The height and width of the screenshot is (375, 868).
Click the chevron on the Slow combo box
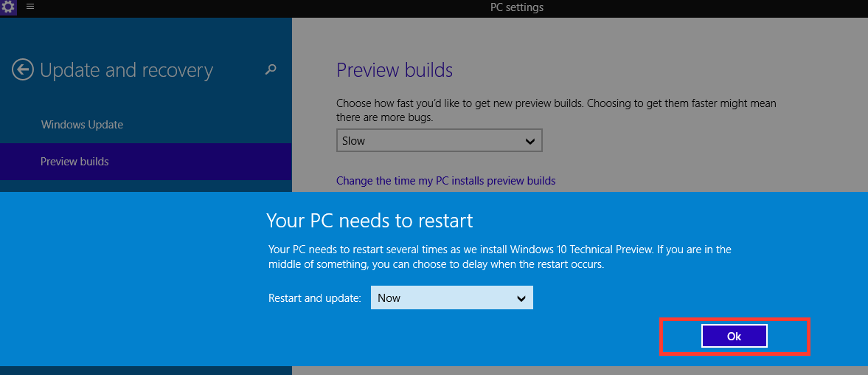530,141
